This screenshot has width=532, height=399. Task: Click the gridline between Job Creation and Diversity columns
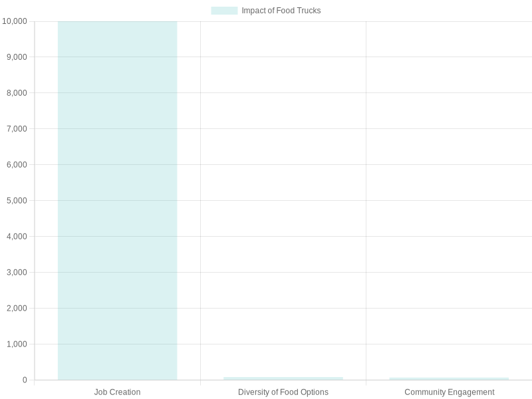click(200, 199)
